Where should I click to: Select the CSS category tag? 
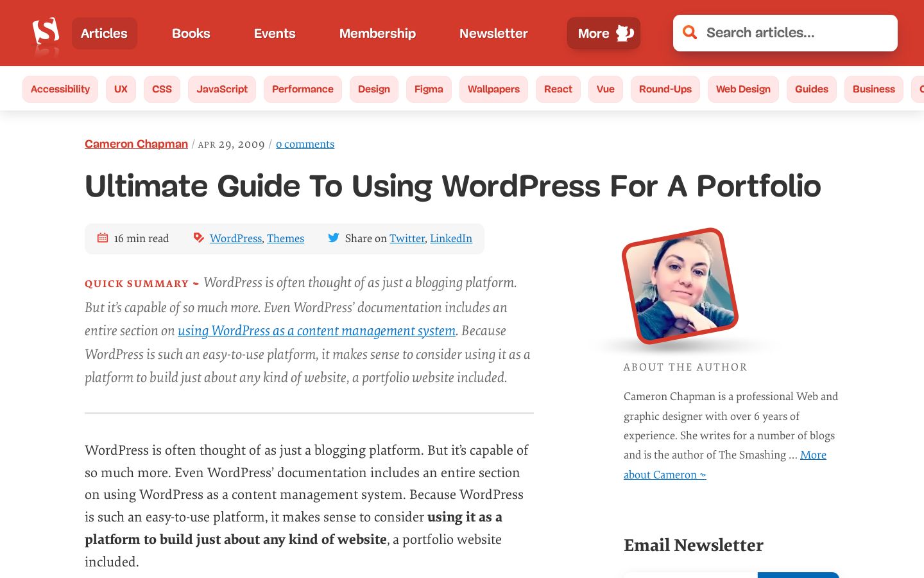tap(162, 89)
